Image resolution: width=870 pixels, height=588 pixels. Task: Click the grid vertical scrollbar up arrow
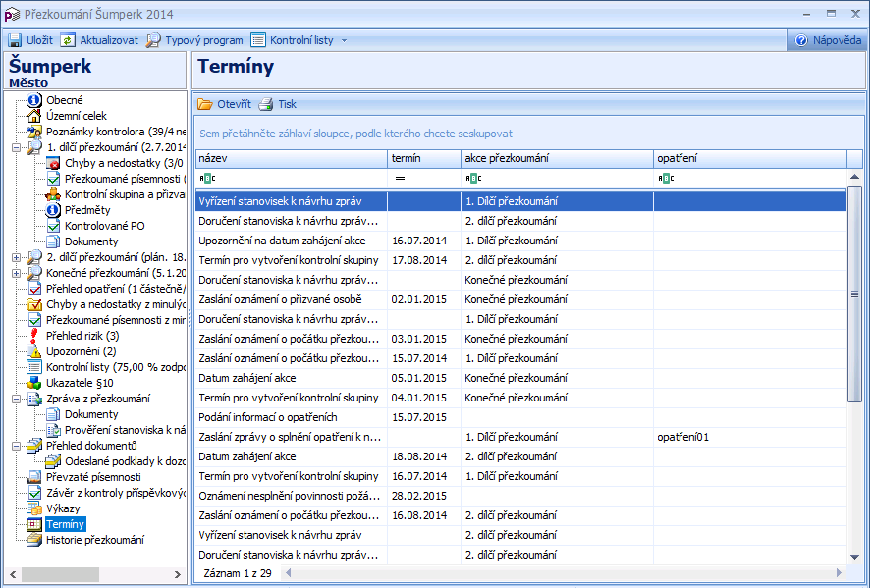[x=854, y=177]
